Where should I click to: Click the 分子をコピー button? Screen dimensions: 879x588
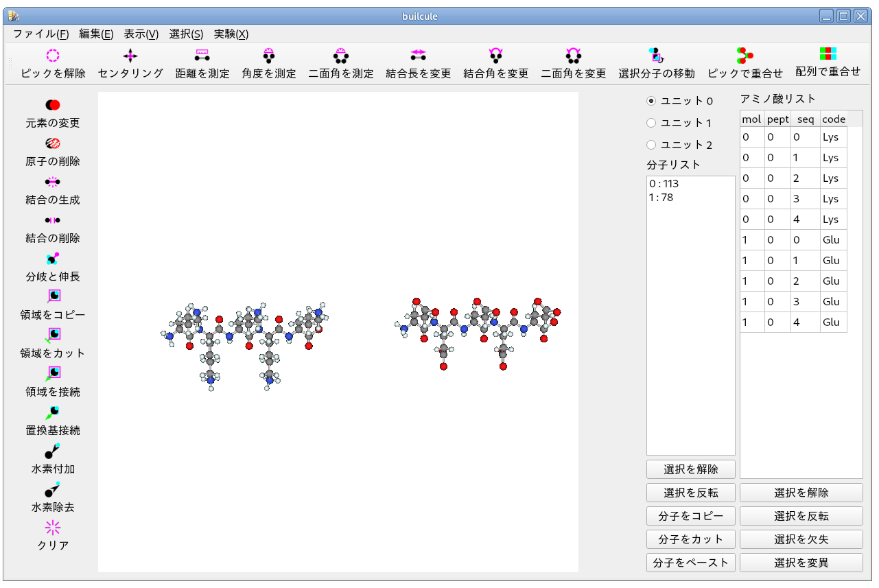point(690,516)
